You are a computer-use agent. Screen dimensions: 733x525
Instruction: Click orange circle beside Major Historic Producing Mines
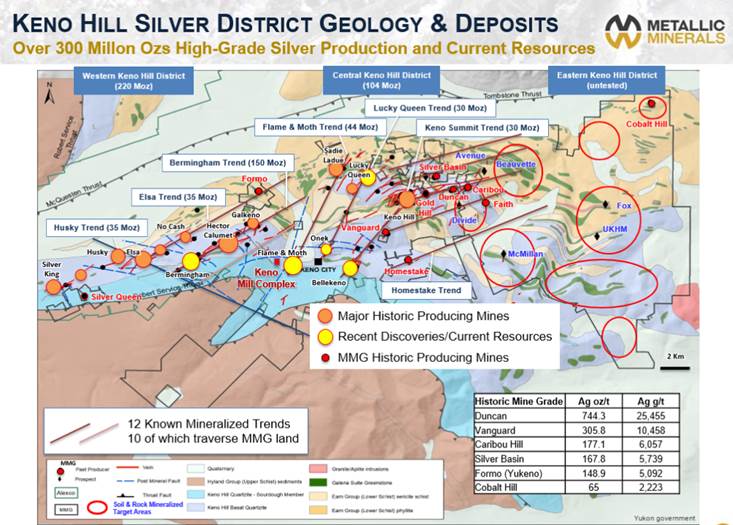click(x=325, y=316)
